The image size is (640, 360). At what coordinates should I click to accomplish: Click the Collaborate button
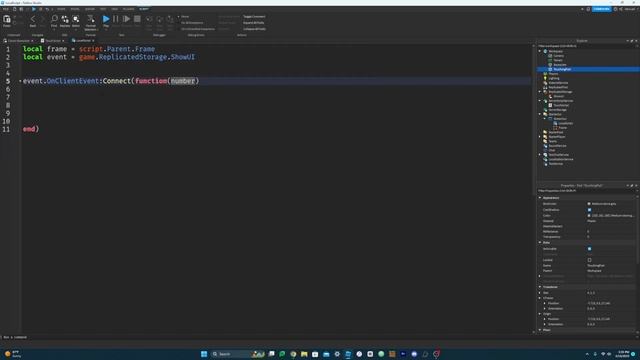tap(601, 9)
